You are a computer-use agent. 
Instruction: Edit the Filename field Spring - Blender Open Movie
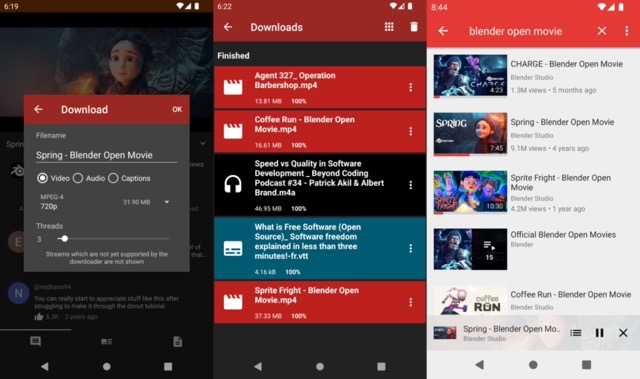pyautogui.click(x=106, y=155)
